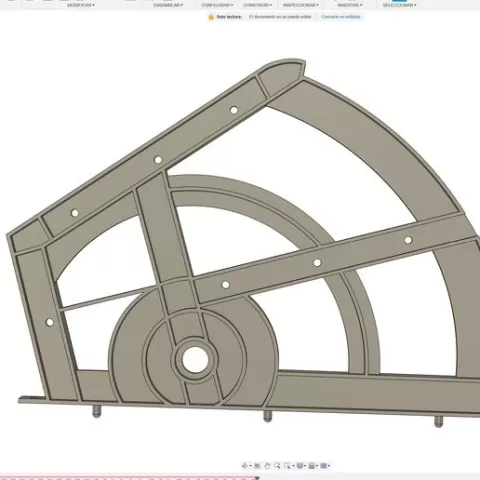Click the Look At icon
This screenshot has width=480, height=480.
257,466
